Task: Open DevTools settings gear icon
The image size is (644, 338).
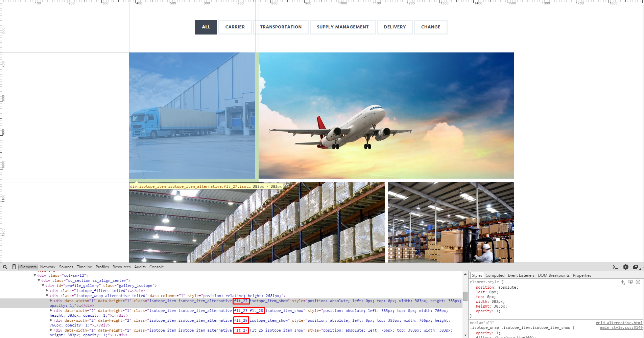Action: pyautogui.click(x=626, y=267)
